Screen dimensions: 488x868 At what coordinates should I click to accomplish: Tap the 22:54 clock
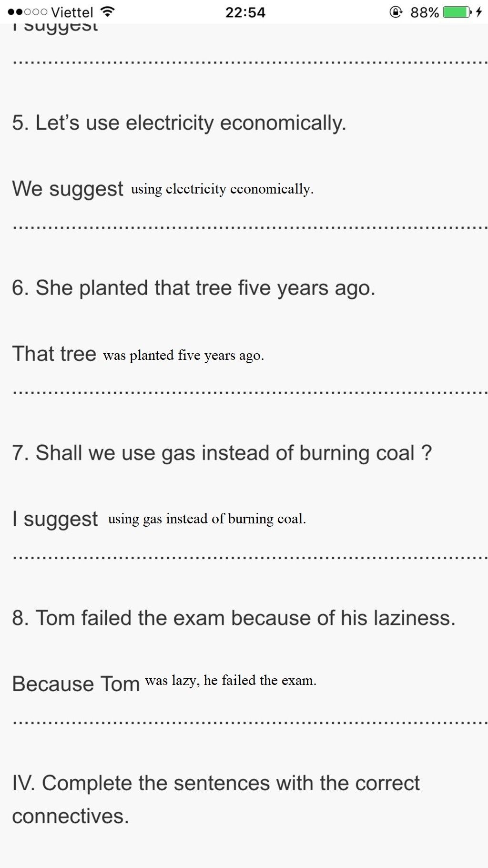245,12
